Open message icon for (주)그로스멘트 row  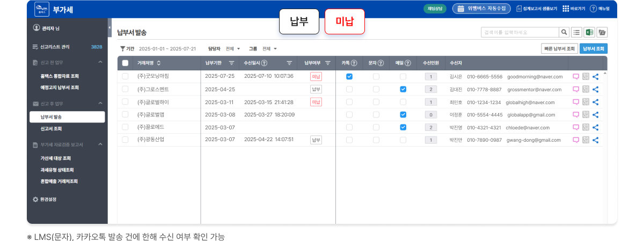point(576,90)
